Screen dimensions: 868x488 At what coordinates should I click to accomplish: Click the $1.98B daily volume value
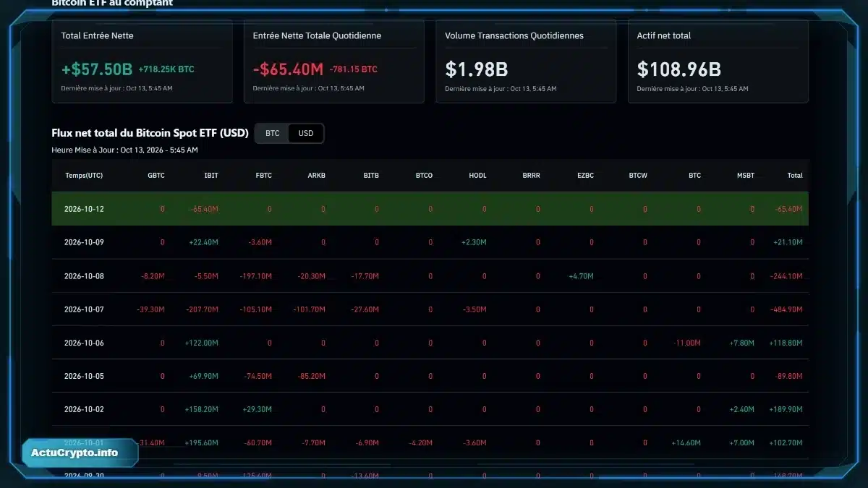pyautogui.click(x=476, y=69)
